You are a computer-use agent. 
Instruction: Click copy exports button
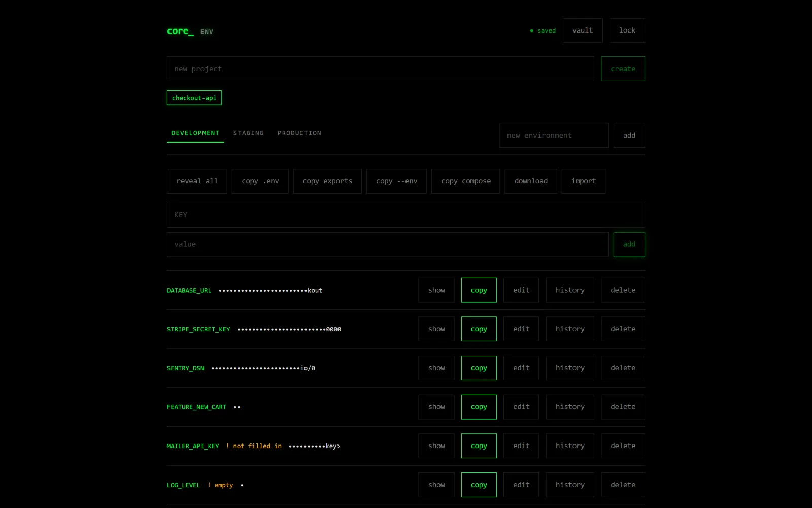[x=327, y=181]
